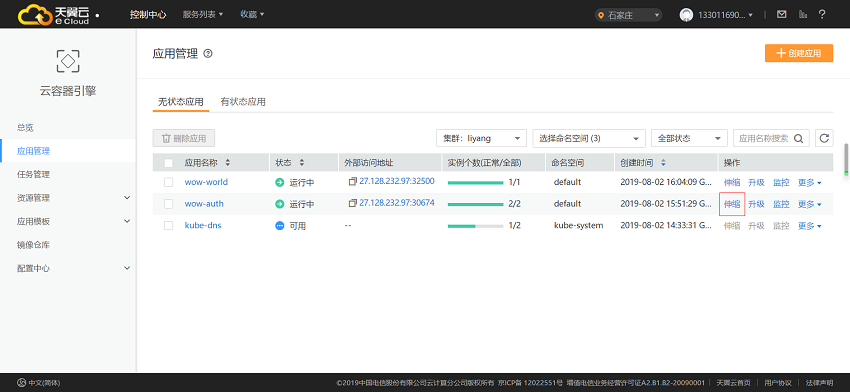Click the refresh list icon button
The width and height of the screenshot is (850, 392).
tap(824, 138)
